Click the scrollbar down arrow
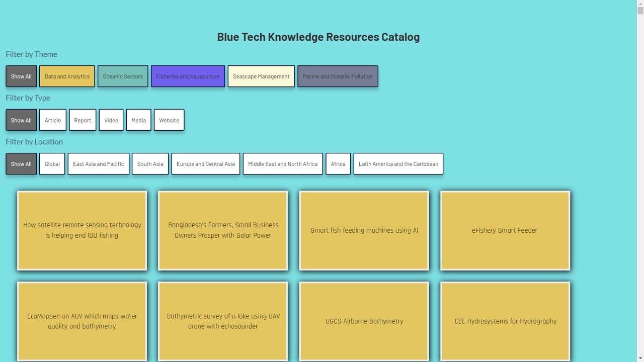644x362 pixels. pyautogui.click(x=640, y=358)
